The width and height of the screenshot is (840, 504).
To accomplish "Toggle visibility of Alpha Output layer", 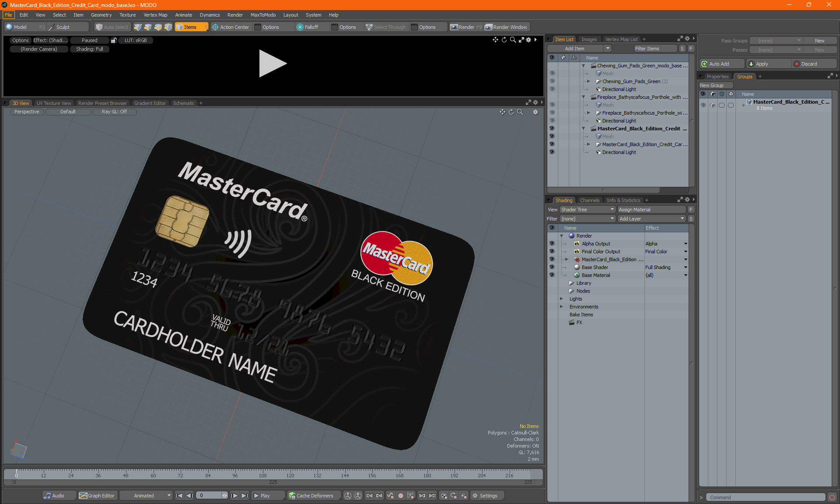I will click(x=552, y=244).
